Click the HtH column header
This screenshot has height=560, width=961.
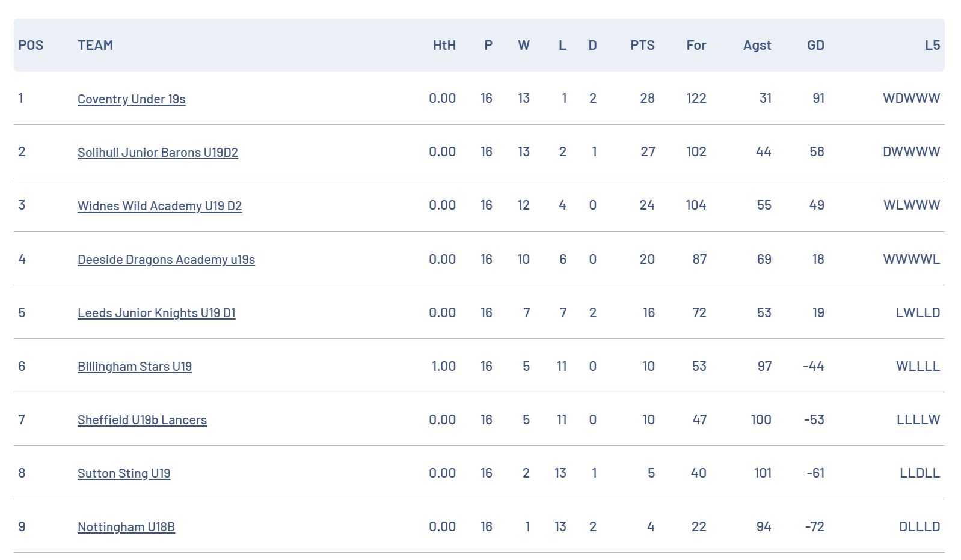coord(444,45)
